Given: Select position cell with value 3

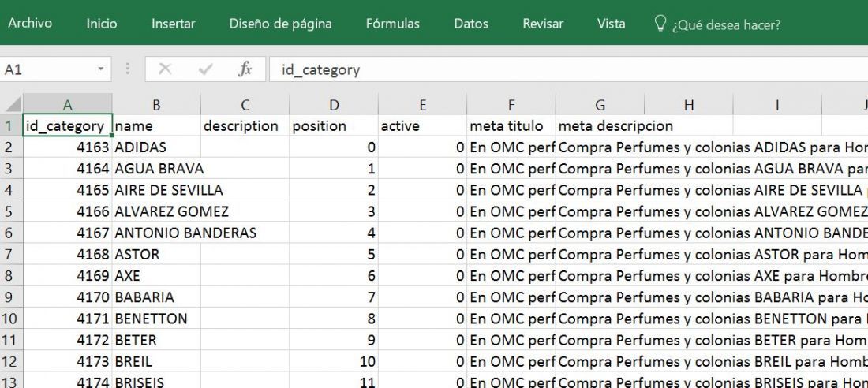Looking at the screenshot, I should pos(334,211).
